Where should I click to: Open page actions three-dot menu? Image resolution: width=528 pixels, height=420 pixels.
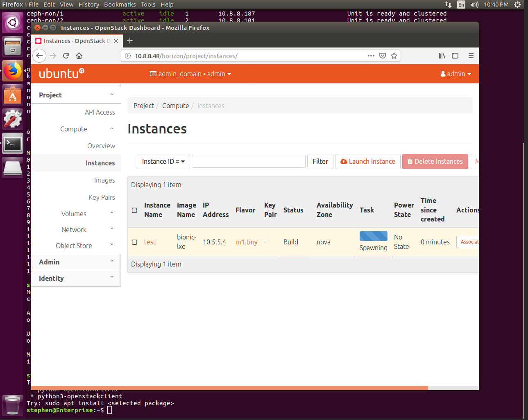tap(371, 56)
